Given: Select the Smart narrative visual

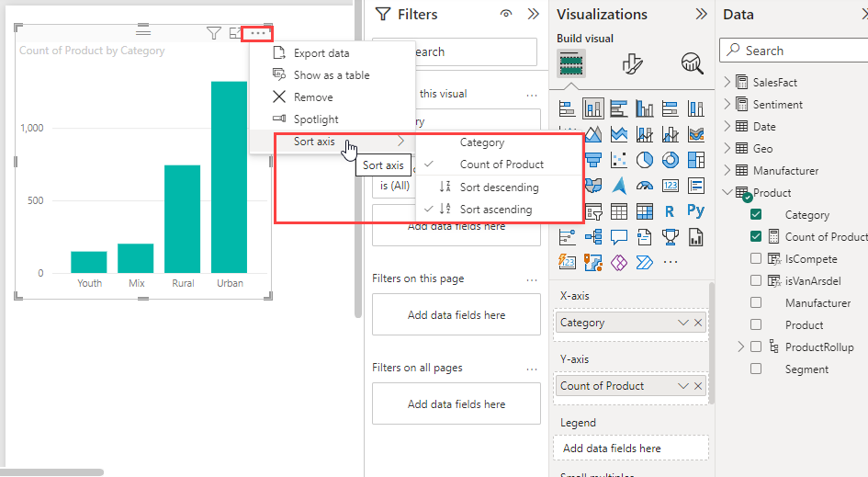Looking at the screenshot, I should click(645, 237).
